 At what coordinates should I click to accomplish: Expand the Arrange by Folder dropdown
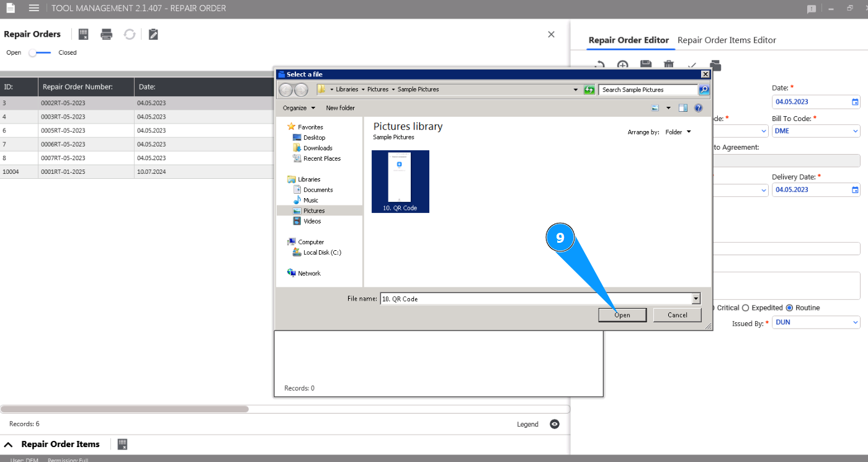coord(678,132)
